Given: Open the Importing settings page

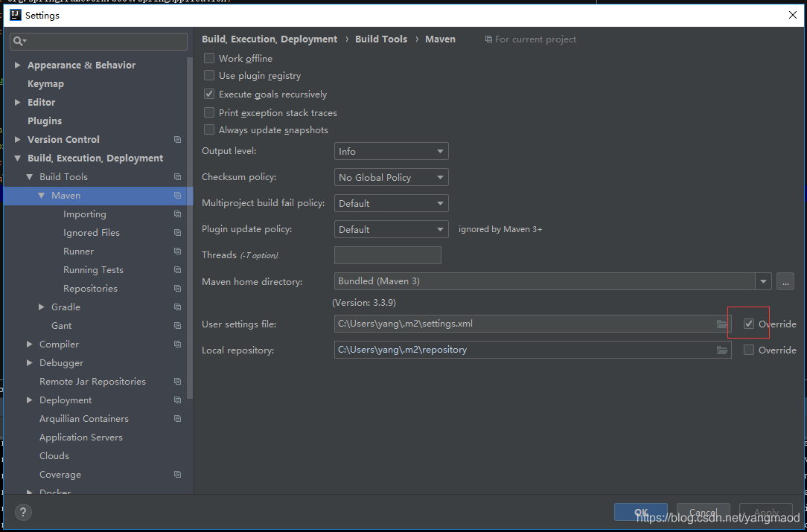Looking at the screenshot, I should 84,214.
